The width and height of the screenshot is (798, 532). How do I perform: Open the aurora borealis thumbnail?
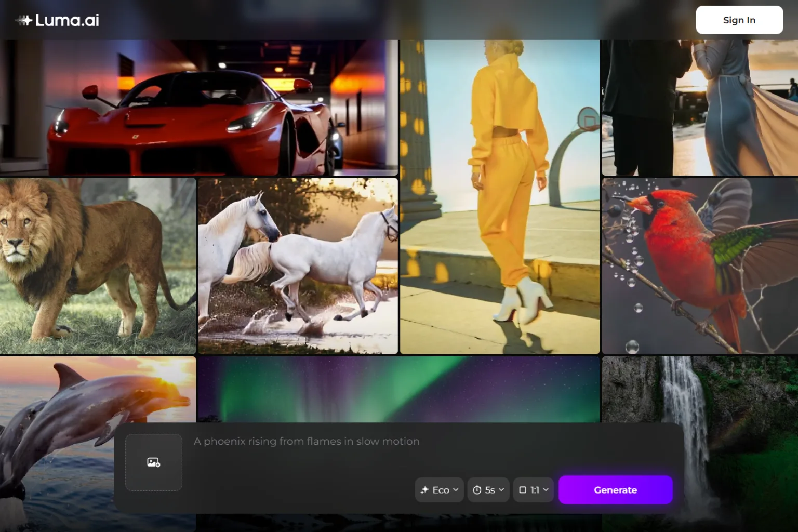click(398, 390)
